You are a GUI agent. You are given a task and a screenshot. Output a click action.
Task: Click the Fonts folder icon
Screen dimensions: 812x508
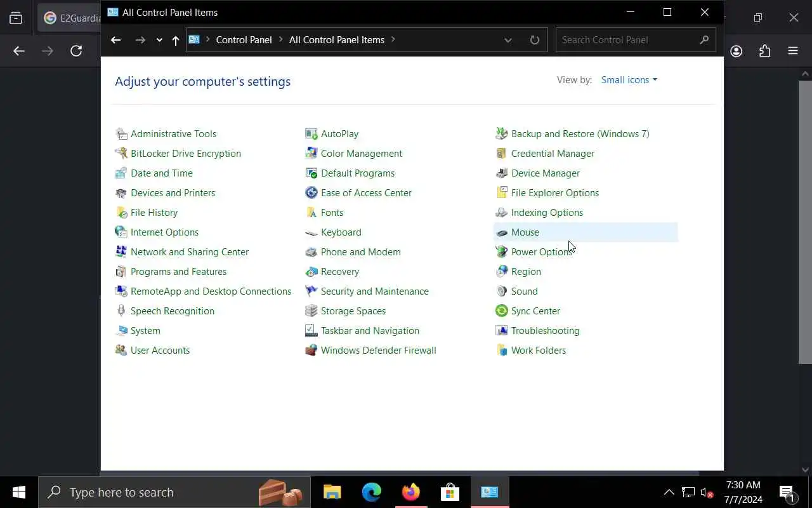(311, 213)
